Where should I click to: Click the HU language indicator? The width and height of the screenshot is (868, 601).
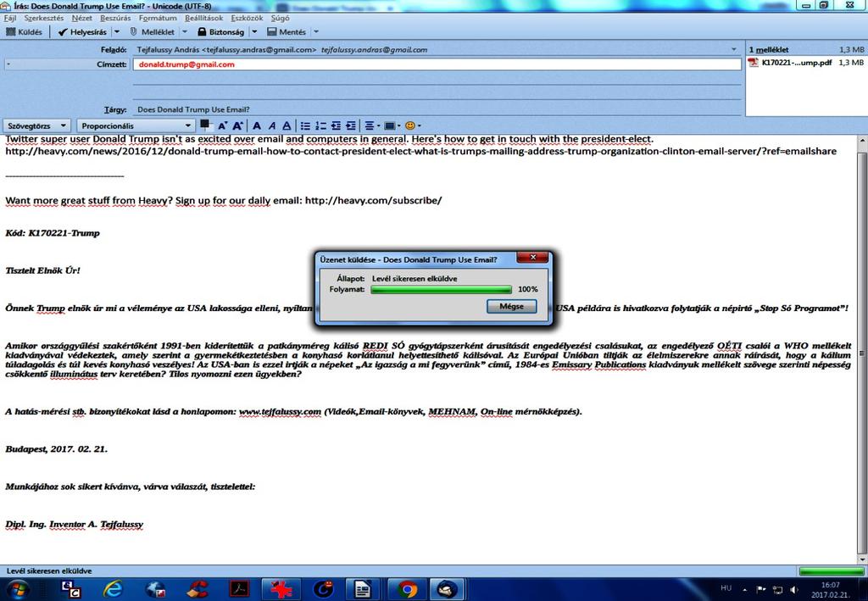click(x=726, y=588)
